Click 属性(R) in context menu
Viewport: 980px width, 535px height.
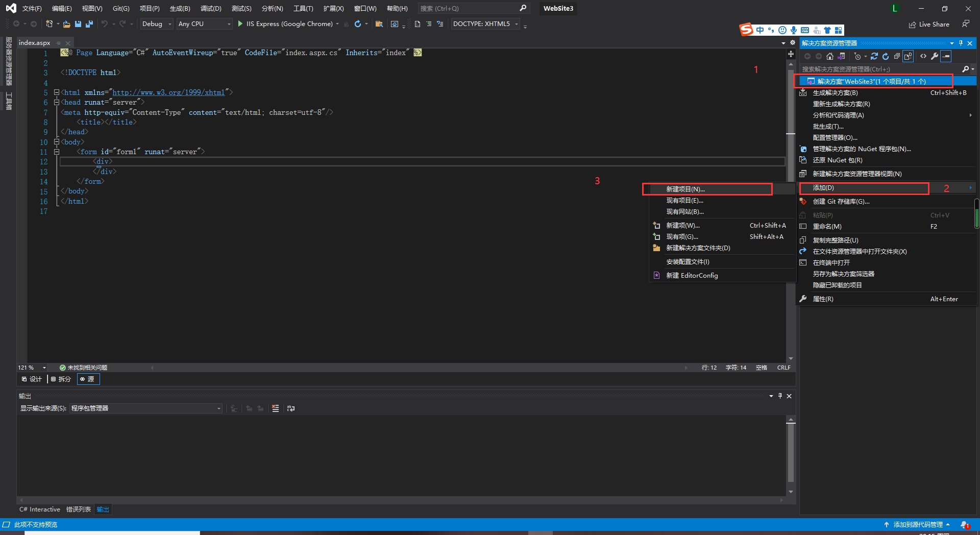click(x=887, y=299)
